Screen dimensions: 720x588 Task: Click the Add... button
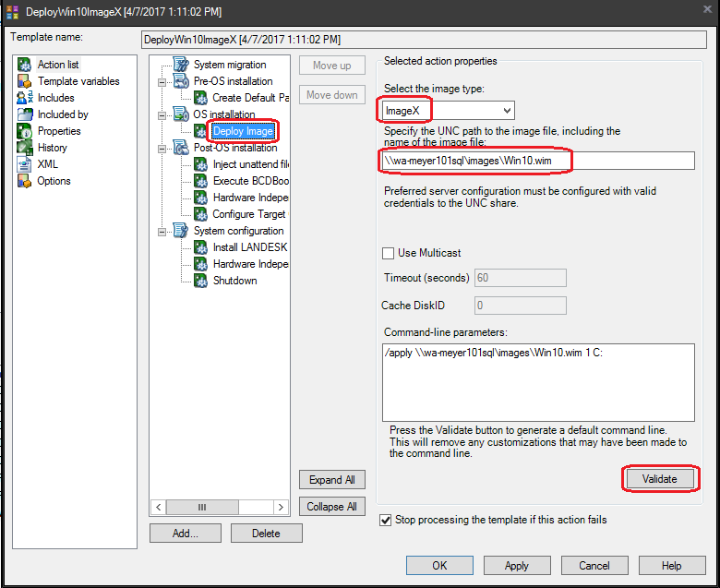185,534
